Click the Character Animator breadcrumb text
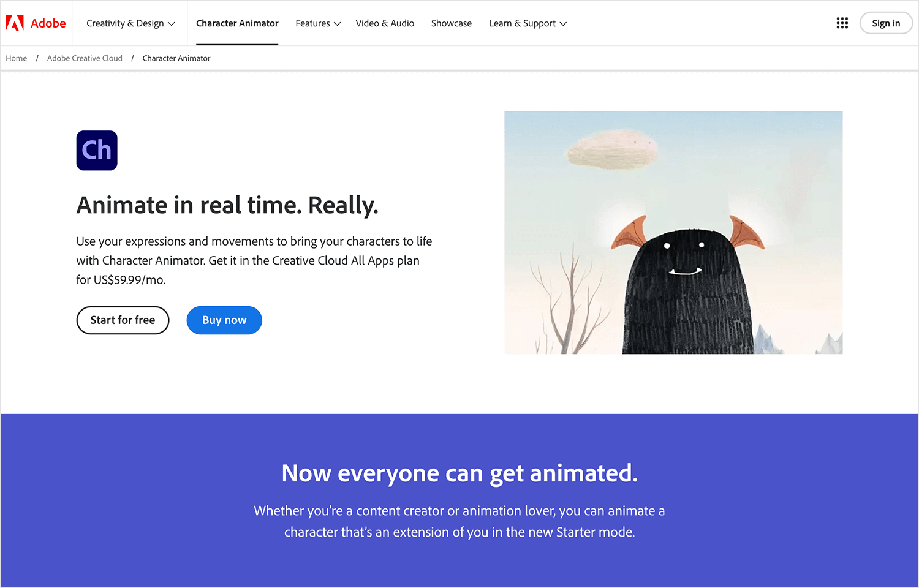The image size is (919, 588). pyautogui.click(x=176, y=58)
